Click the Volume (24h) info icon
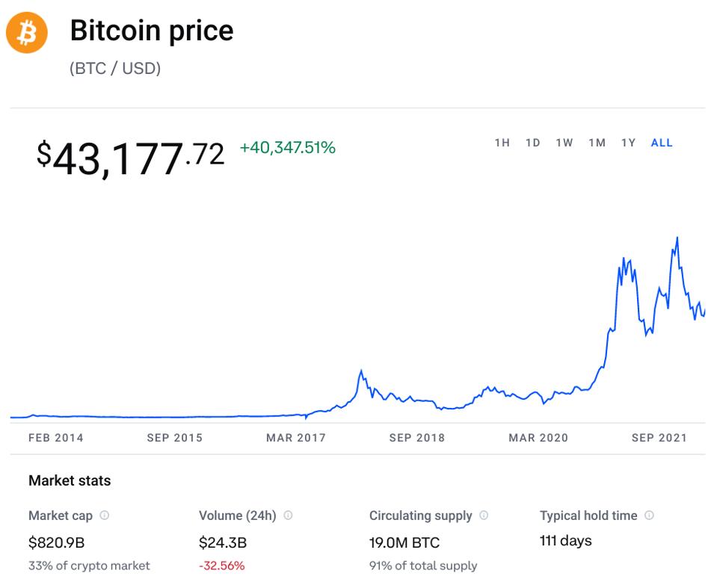Screen dimensions: 717x588 click(289, 516)
